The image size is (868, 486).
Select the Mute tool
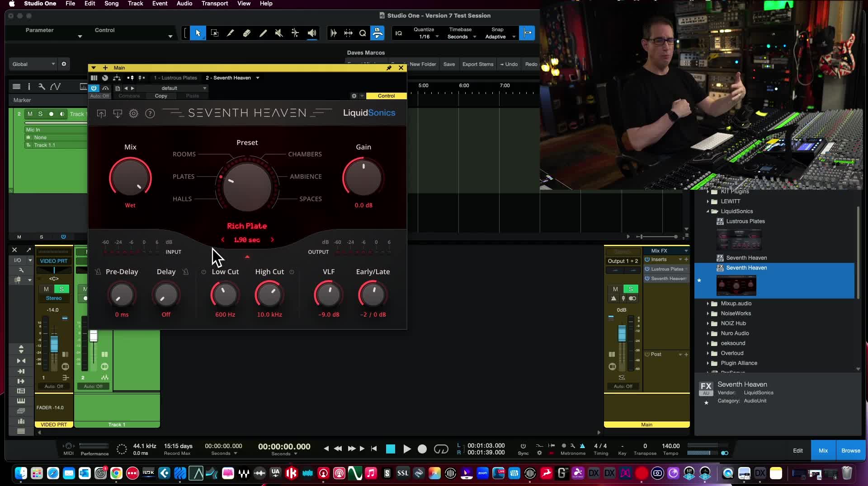tap(279, 33)
